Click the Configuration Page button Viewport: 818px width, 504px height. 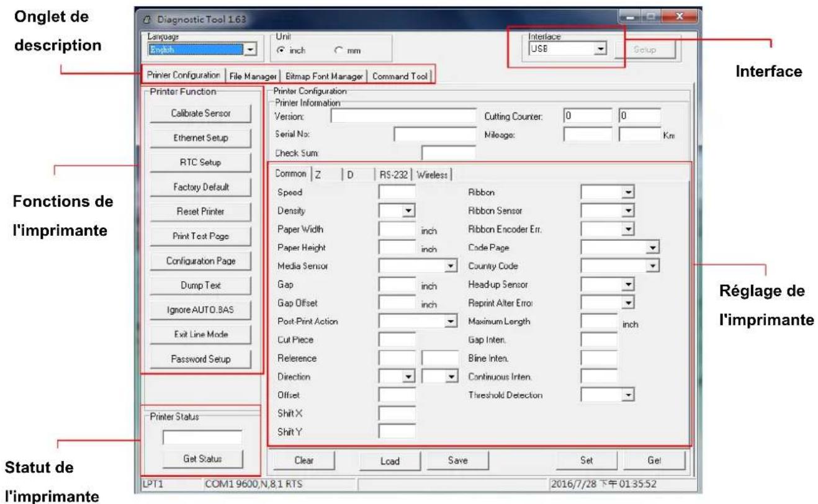tap(200, 261)
